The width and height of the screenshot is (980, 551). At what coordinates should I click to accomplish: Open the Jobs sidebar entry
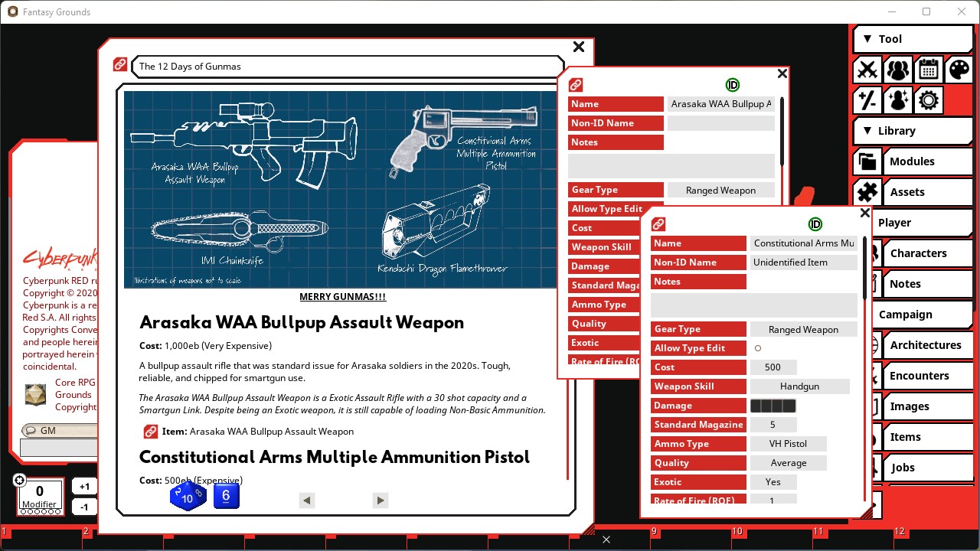(x=928, y=468)
